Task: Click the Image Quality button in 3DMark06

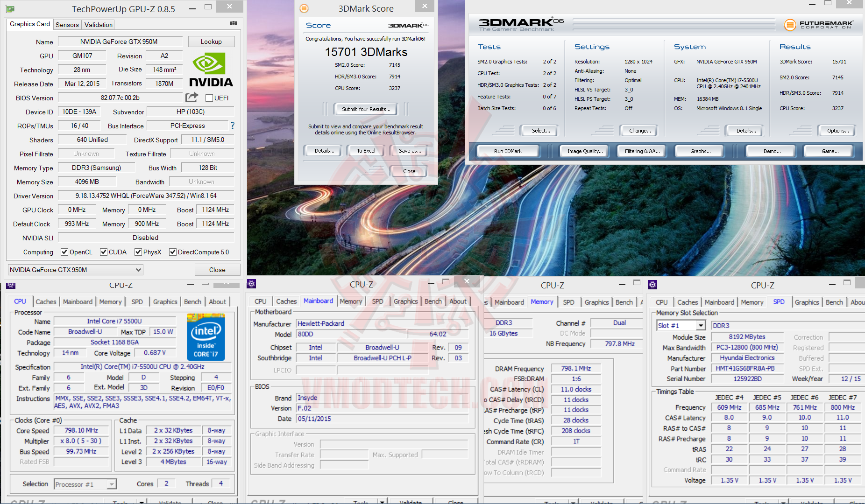Action: point(585,151)
